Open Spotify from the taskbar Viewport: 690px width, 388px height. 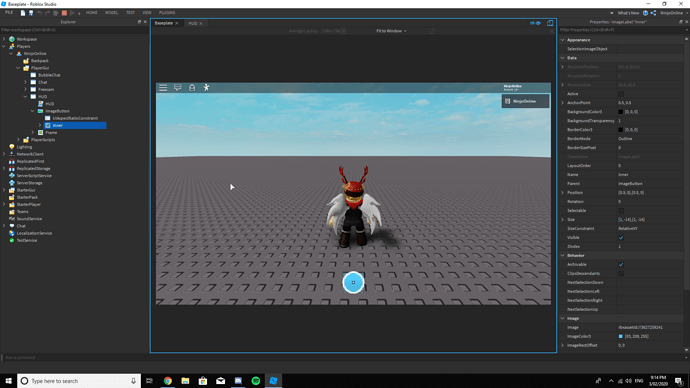256,381
